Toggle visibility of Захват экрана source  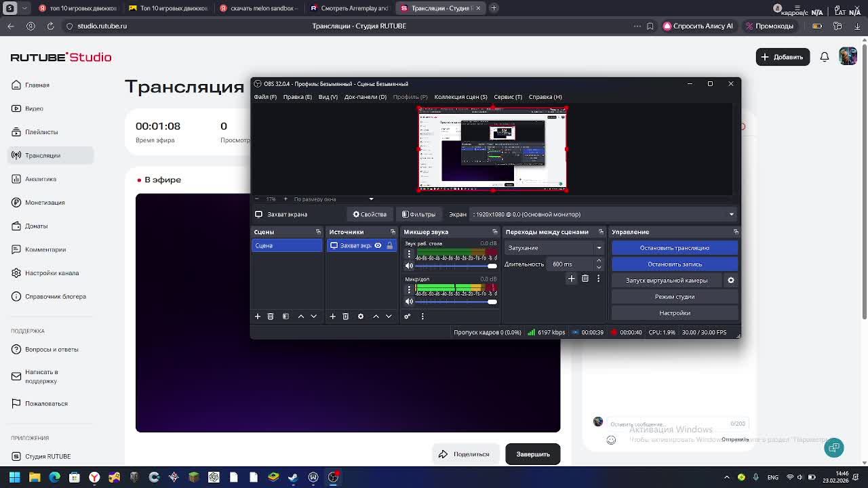[x=378, y=245]
